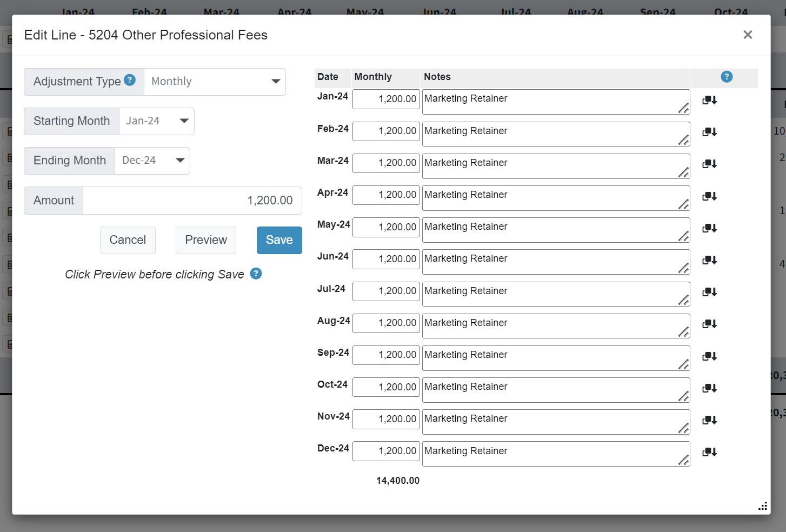Cancel the line edit
Viewport: 786px width, 532px height.
[128, 240]
